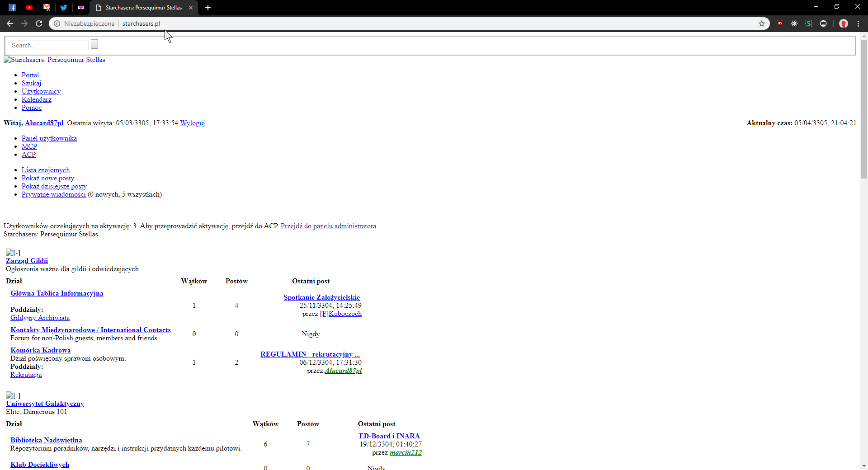Click the site info icon in address bar
The image size is (868, 470).
click(x=57, y=23)
